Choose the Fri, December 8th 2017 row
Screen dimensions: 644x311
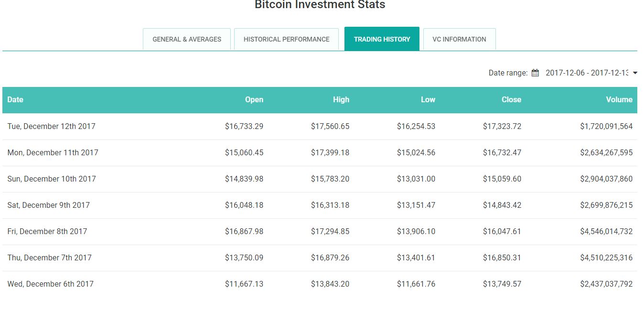coord(47,232)
